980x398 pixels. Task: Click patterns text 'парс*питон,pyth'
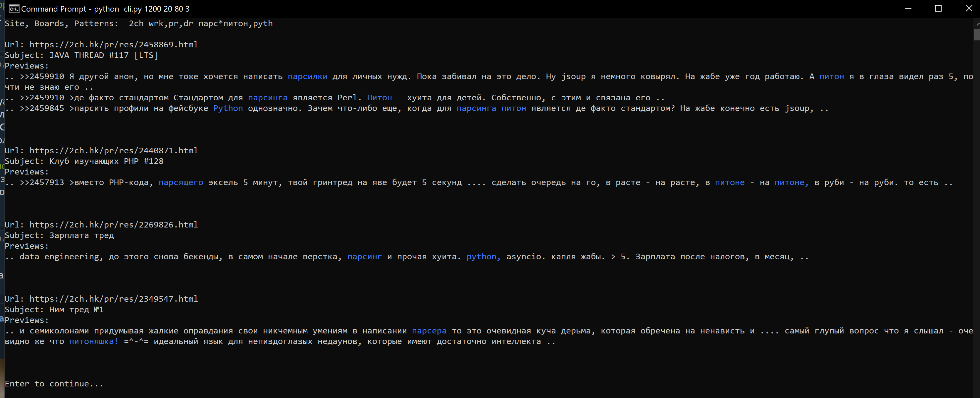[x=235, y=24]
